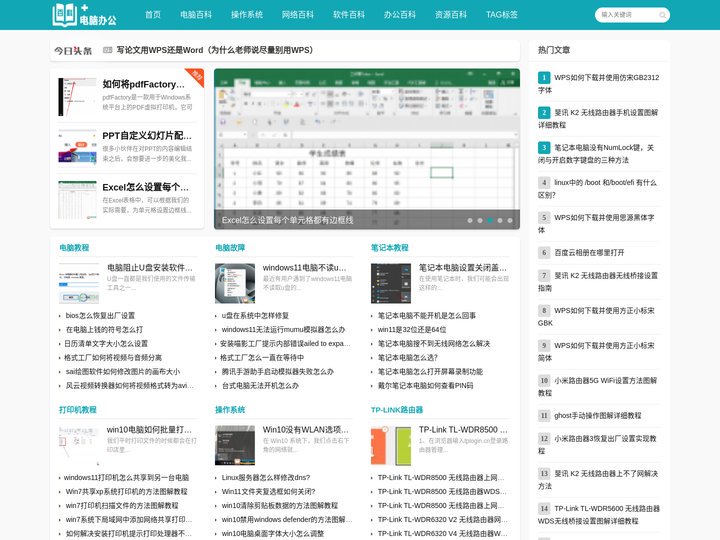Click the fifth carousel indicator dot

click(510, 220)
